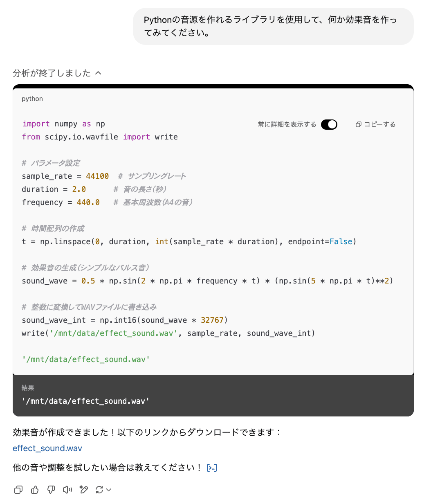
Task: Click the python language label in code block
Action: 32,99
